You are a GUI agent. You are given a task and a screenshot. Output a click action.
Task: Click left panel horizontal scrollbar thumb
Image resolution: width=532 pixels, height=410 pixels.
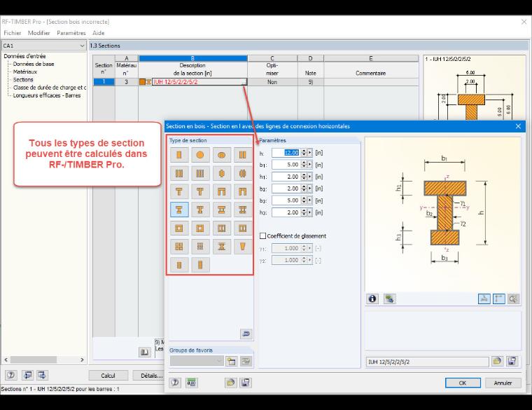click(x=34, y=360)
